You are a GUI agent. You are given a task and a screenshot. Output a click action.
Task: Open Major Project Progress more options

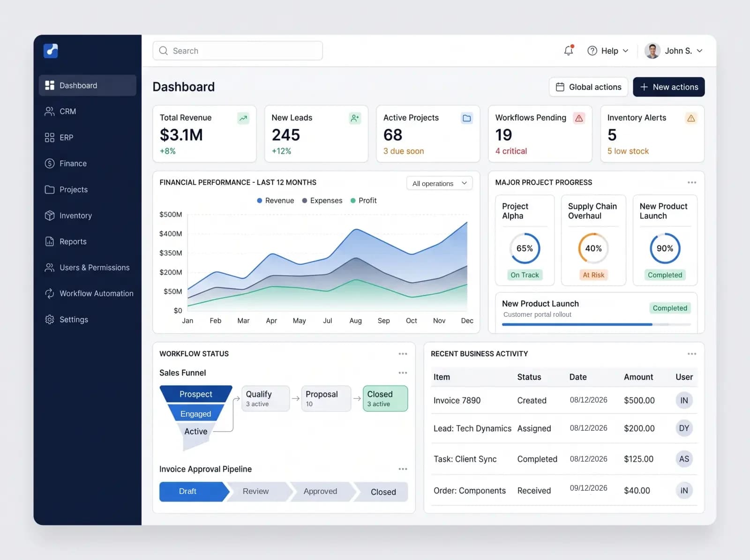point(692,182)
